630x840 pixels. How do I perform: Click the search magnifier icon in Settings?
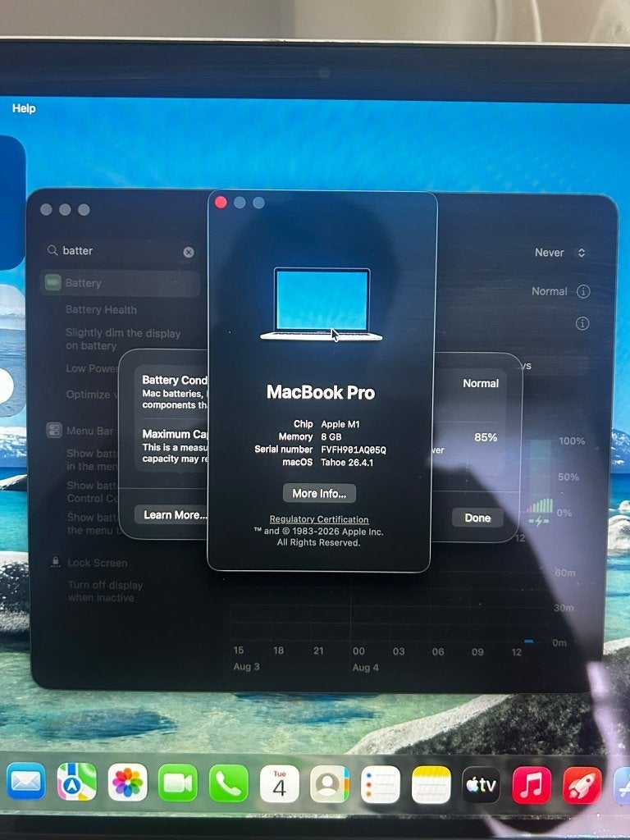point(52,250)
